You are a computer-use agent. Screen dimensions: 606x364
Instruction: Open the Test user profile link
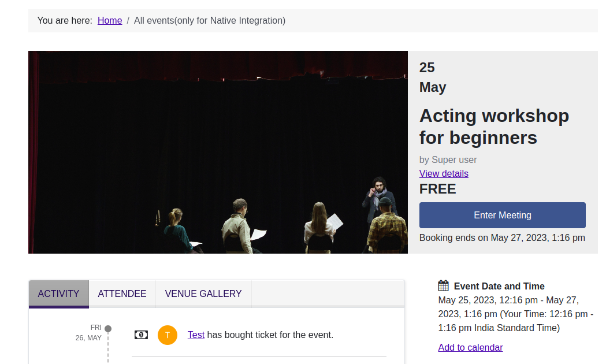196,335
